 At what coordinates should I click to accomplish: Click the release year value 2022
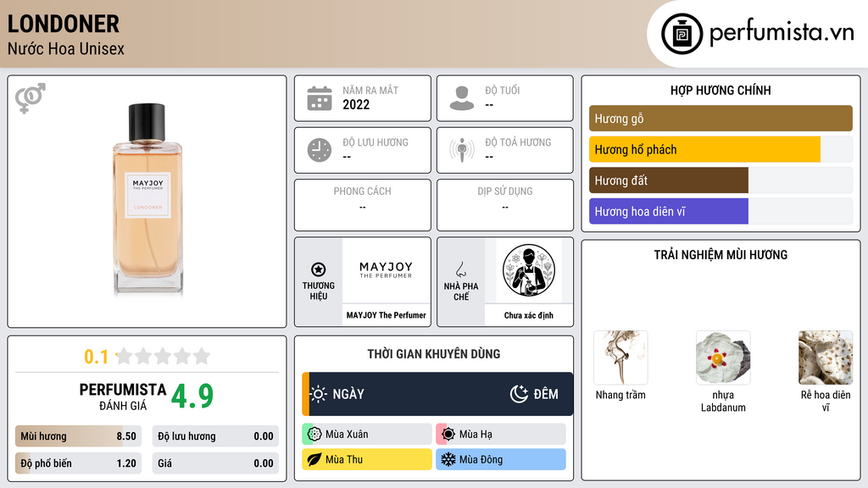point(356,104)
